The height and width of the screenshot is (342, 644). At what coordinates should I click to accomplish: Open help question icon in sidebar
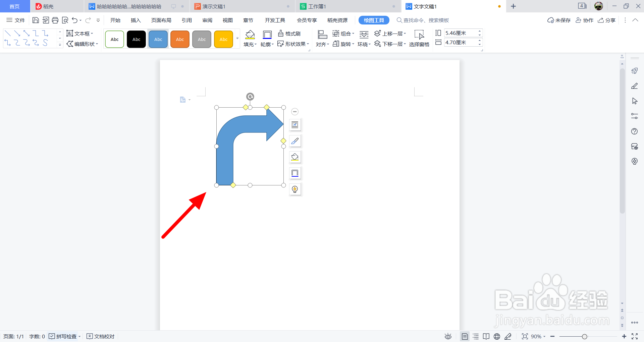tap(634, 131)
